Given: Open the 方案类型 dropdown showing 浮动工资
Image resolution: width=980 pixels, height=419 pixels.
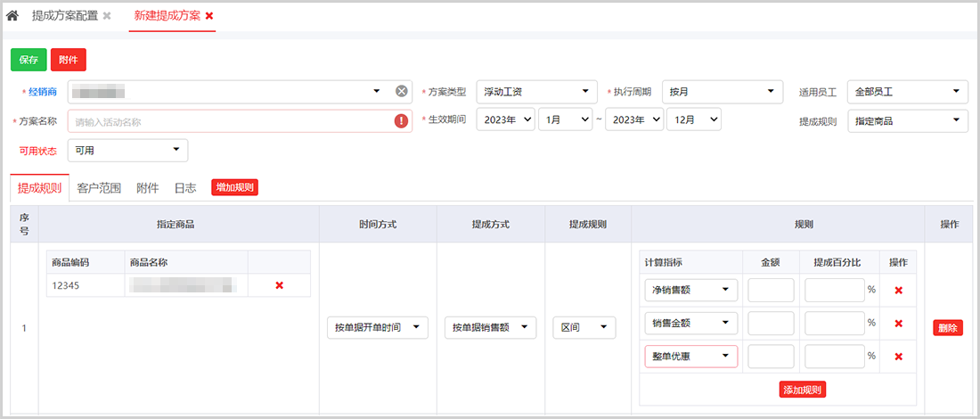Looking at the screenshot, I should (536, 92).
